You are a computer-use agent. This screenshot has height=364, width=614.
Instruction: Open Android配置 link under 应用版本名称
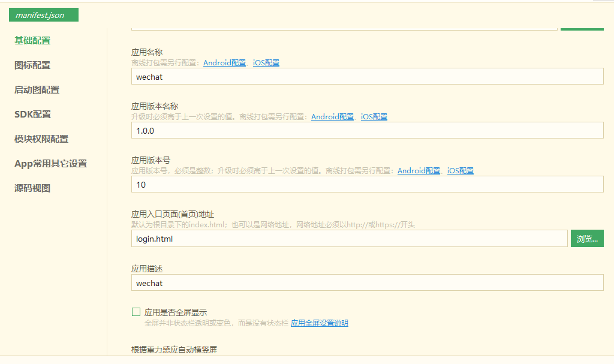332,116
